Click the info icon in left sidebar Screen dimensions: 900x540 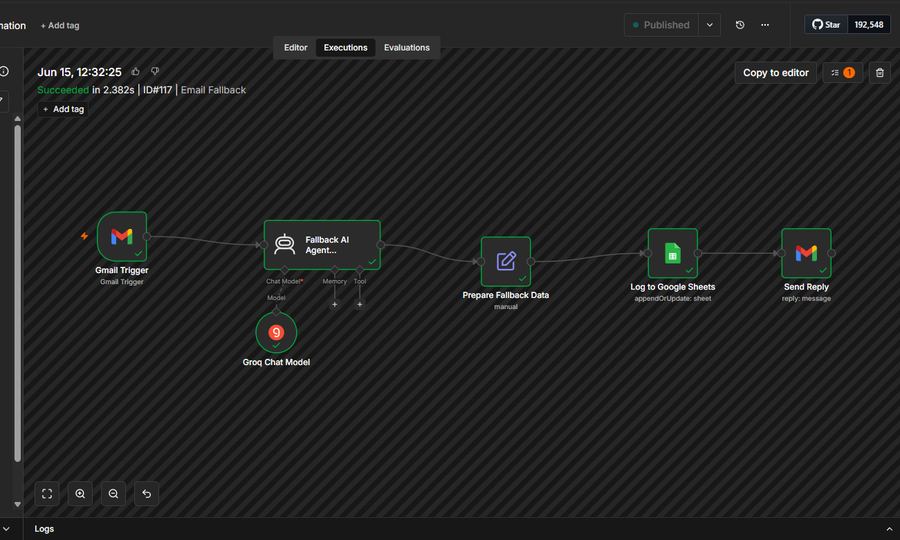[4, 71]
